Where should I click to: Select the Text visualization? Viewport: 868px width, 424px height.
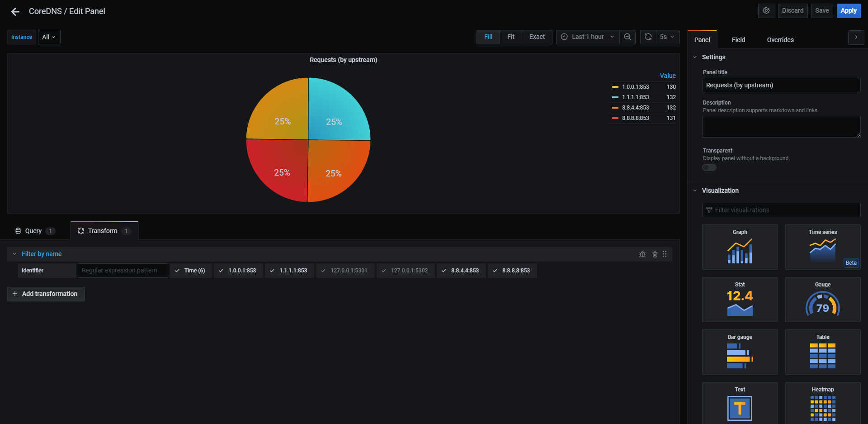pyautogui.click(x=740, y=403)
